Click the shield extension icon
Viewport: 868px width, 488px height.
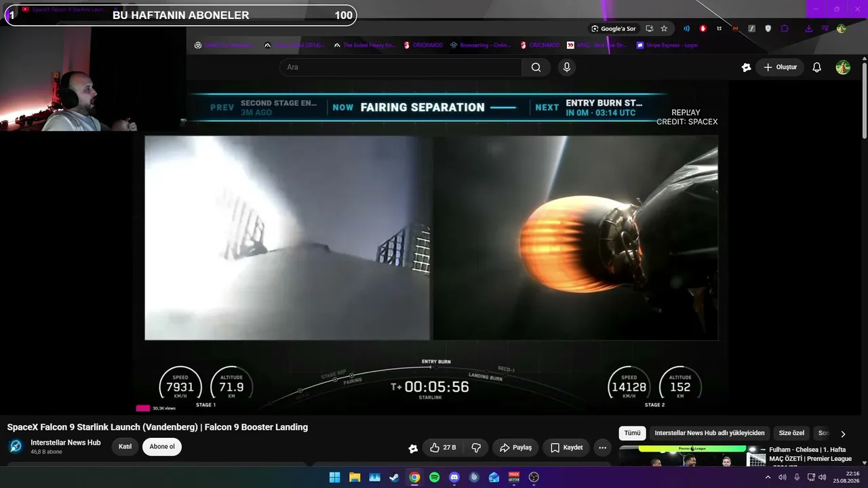pyautogui.click(x=768, y=28)
